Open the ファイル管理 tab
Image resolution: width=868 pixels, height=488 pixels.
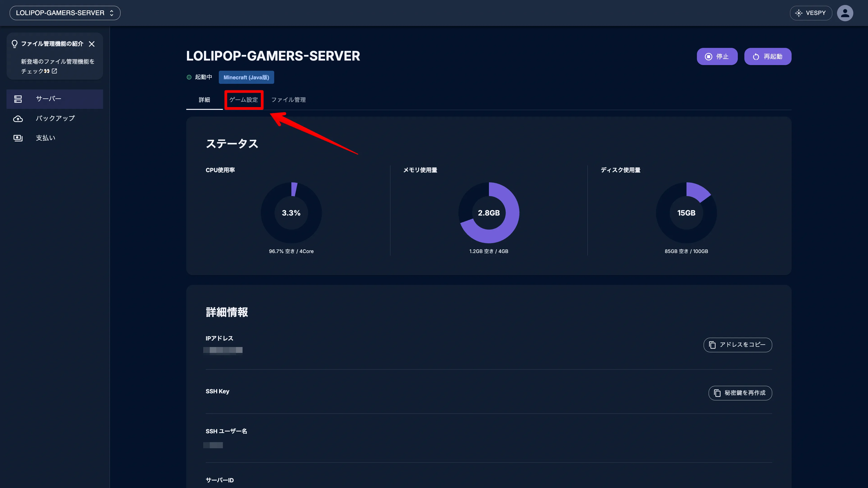(x=288, y=100)
